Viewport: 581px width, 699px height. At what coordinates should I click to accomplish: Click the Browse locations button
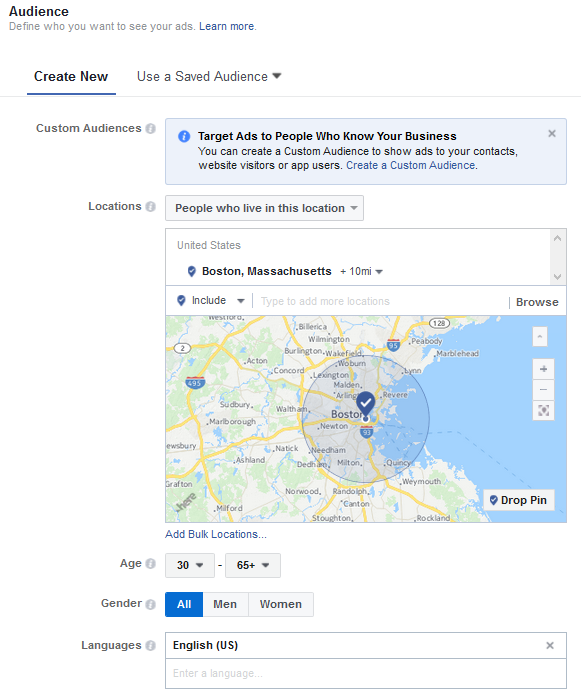(x=537, y=302)
